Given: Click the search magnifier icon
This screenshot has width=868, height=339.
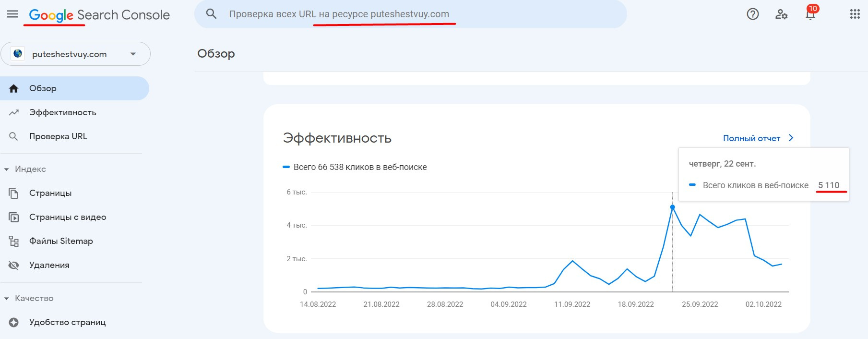Looking at the screenshot, I should (211, 14).
